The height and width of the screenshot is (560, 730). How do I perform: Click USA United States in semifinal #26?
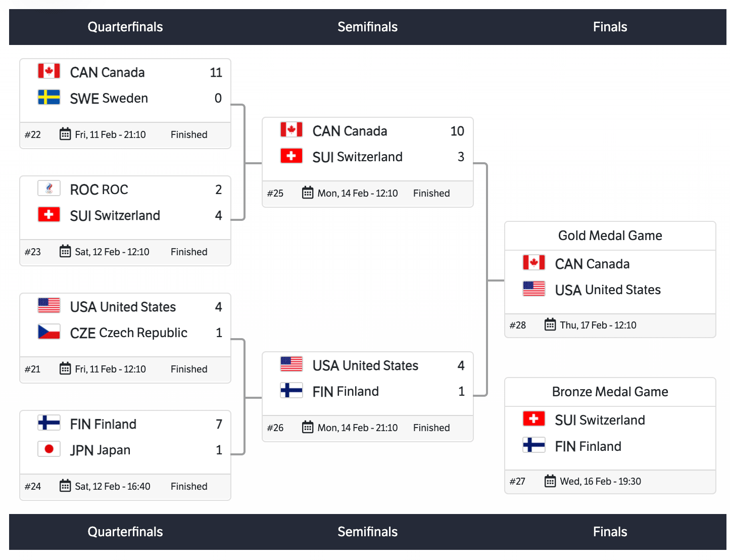365,365
